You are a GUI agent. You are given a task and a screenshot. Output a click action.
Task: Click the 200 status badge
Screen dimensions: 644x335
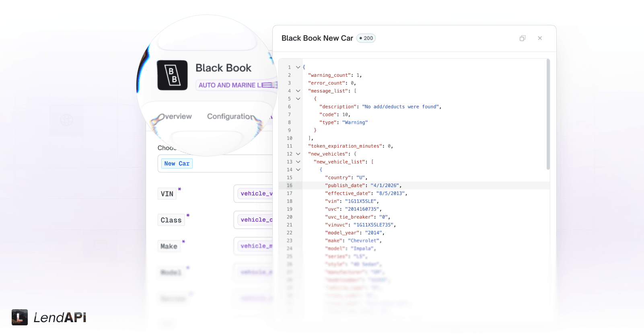[366, 38]
